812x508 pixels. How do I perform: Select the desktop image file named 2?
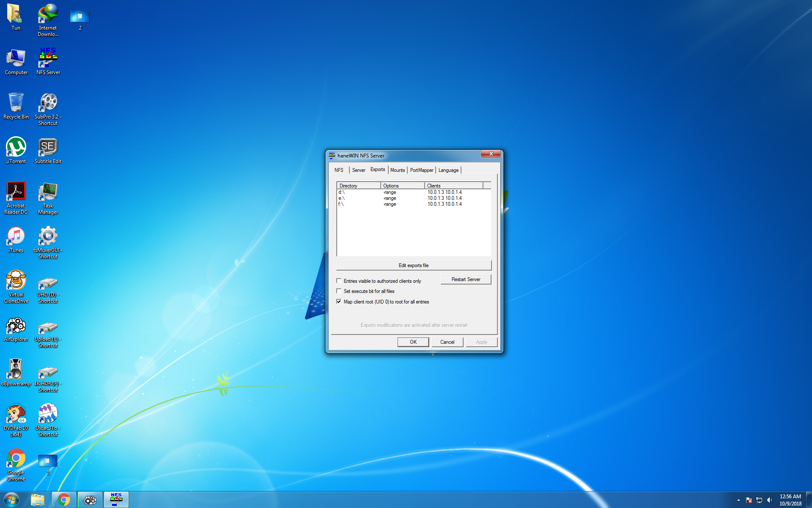click(x=80, y=19)
